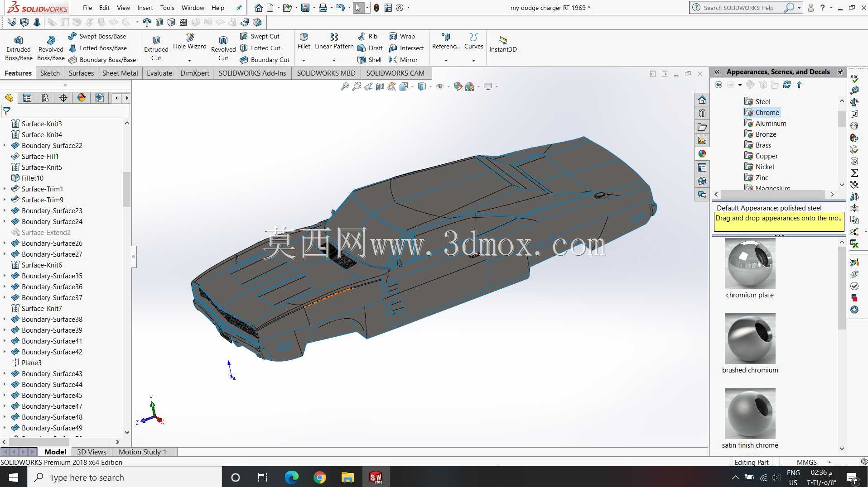Open Design Library task pane icon
The image size is (868, 487).
702,113
